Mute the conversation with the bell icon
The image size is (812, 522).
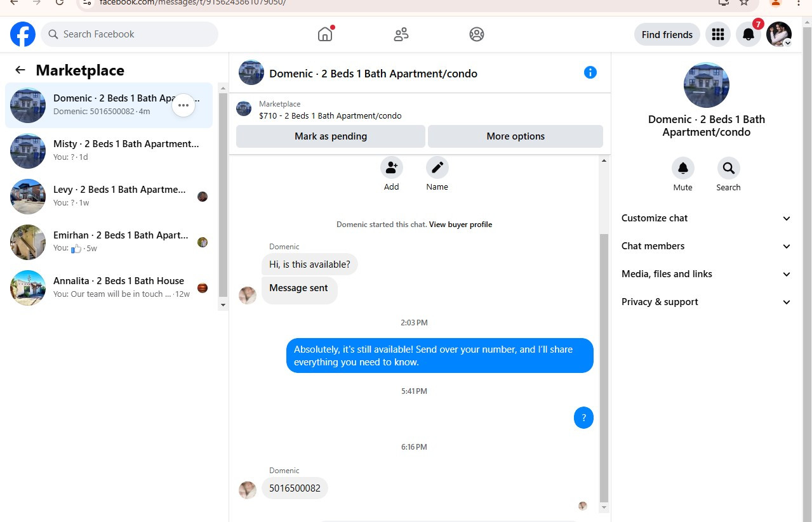(x=683, y=168)
